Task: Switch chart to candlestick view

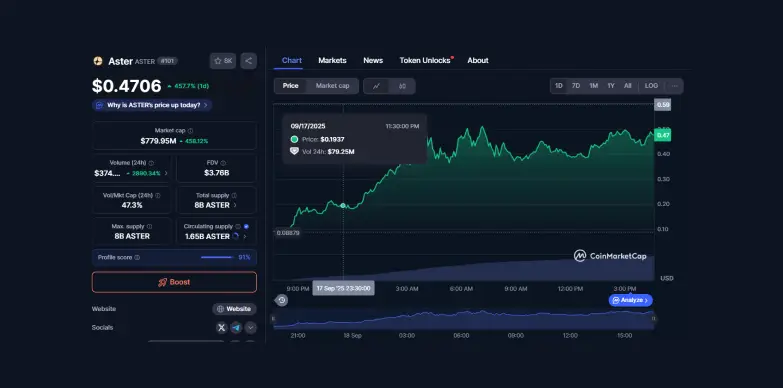Action: pyautogui.click(x=402, y=86)
